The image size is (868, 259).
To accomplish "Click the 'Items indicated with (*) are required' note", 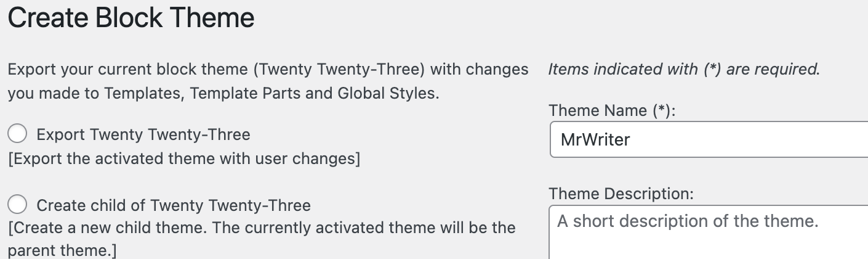I will (684, 69).
